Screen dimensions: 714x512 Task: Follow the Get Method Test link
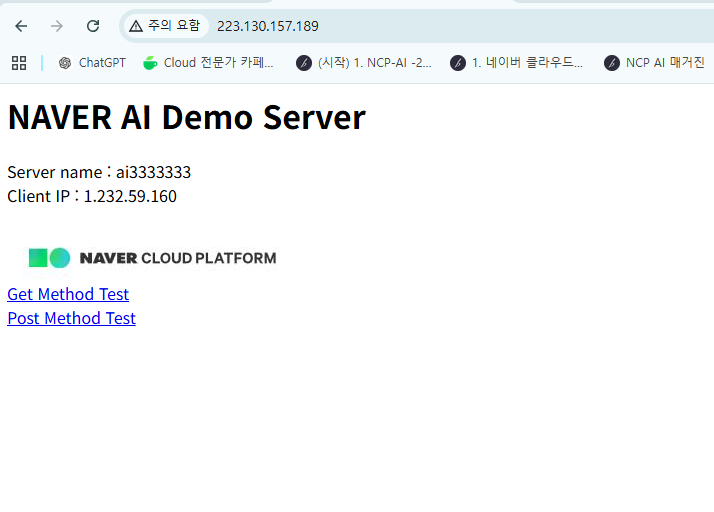[68, 294]
